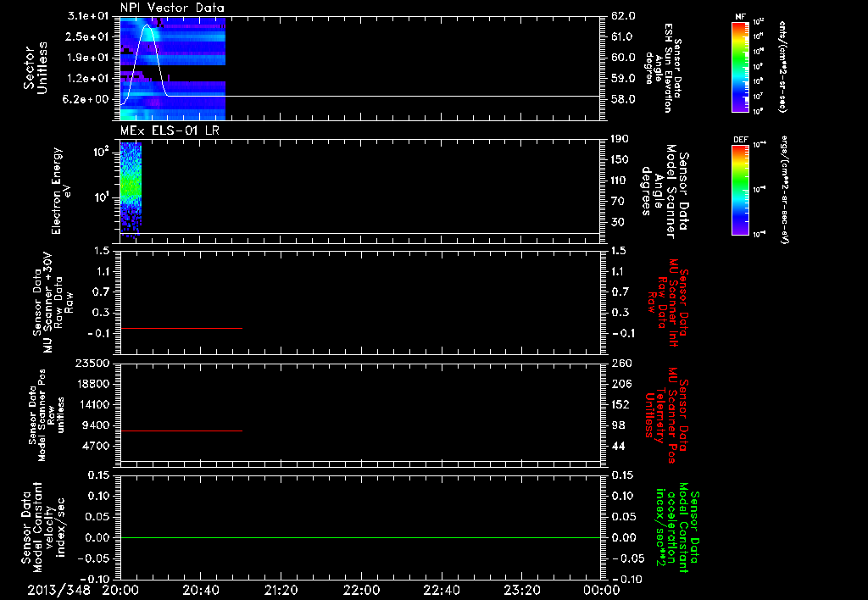Click the '44' telemetry tick value
Screen dimensions: 868x600
[618, 446]
